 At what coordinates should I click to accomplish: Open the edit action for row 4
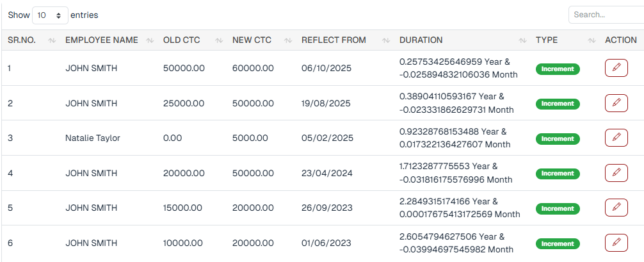coord(616,172)
